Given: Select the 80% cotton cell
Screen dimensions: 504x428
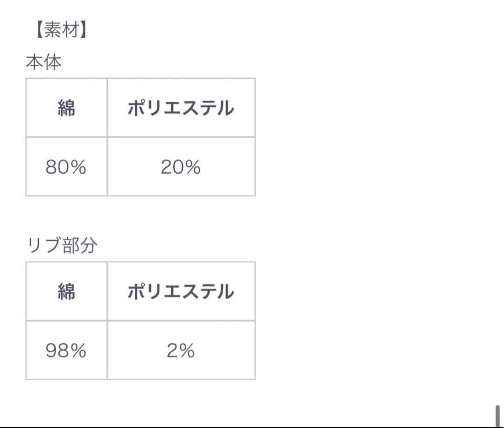Looking at the screenshot, I should click(66, 167).
